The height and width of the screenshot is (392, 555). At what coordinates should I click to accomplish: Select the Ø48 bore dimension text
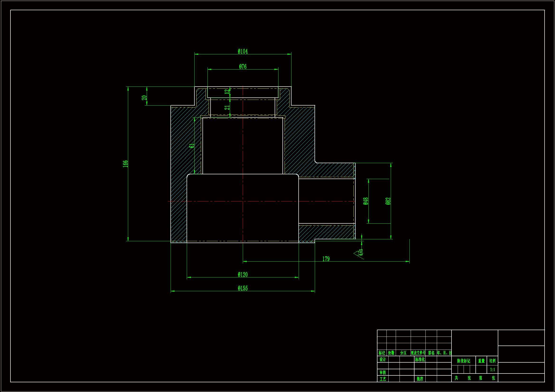click(x=366, y=201)
